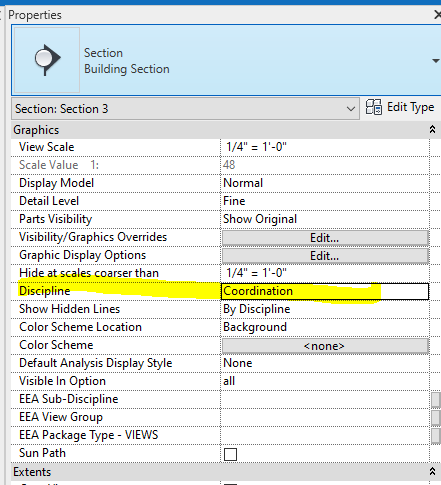Click the EEA Sub-Discipline value field
The height and width of the screenshot is (485, 441).
tap(325, 399)
